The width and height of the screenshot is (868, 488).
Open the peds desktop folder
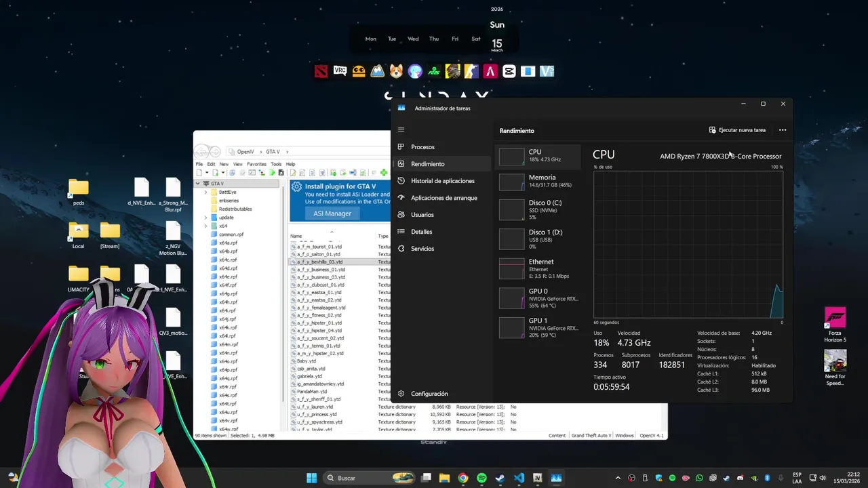click(79, 192)
